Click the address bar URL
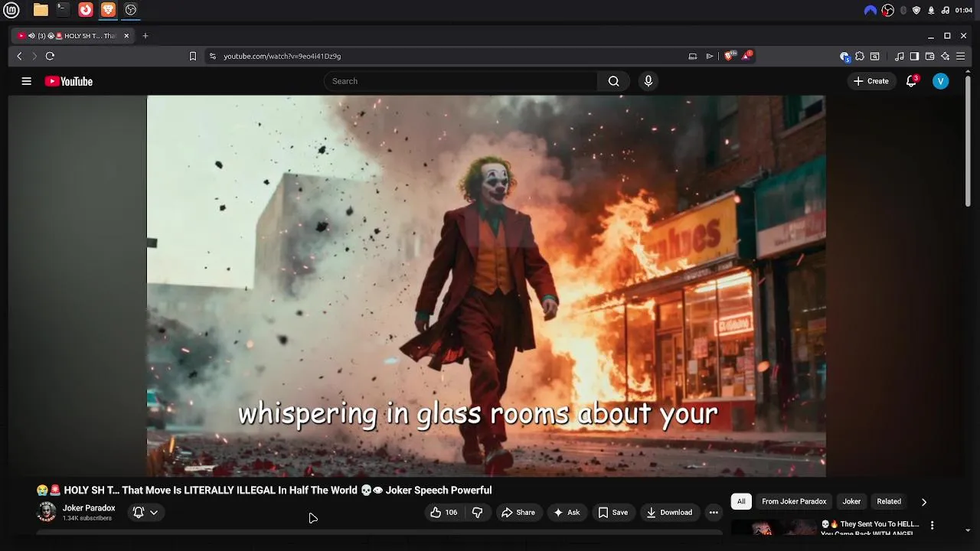The image size is (980, 551). click(x=282, y=56)
